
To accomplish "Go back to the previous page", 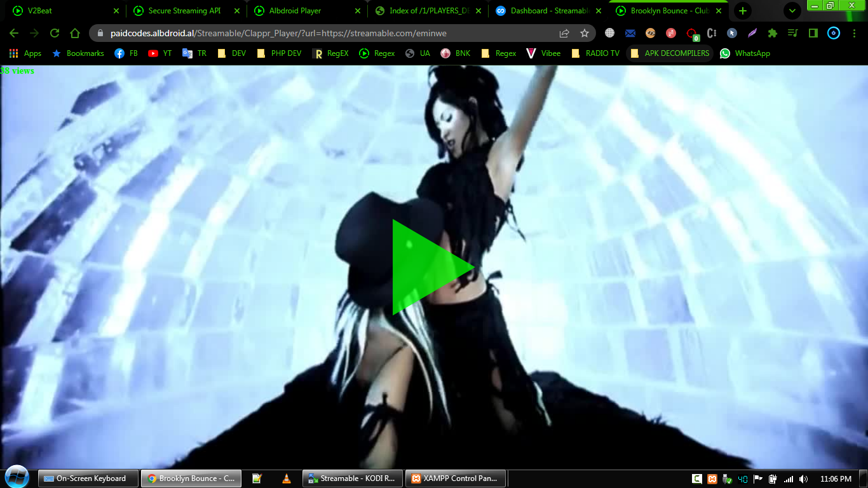I will tap(14, 33).
